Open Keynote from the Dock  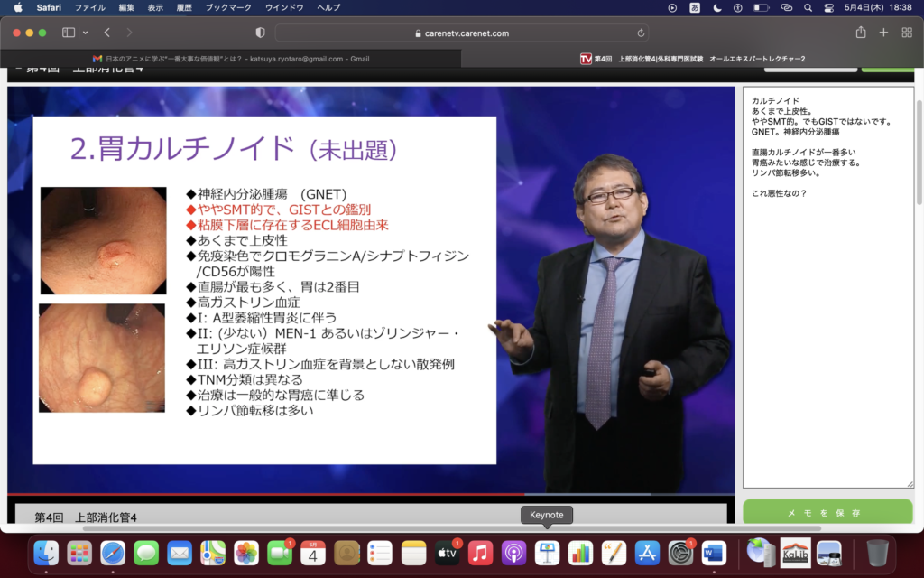(x=547, y=552)
